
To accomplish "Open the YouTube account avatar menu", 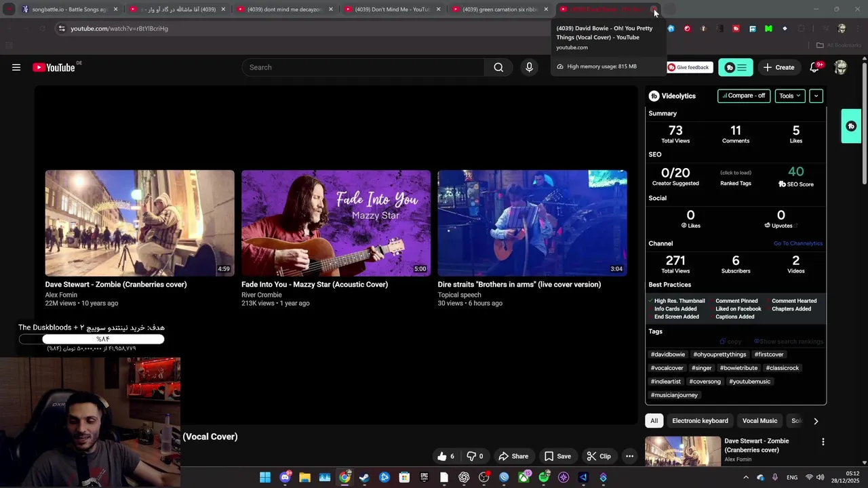I will (841, 67).
